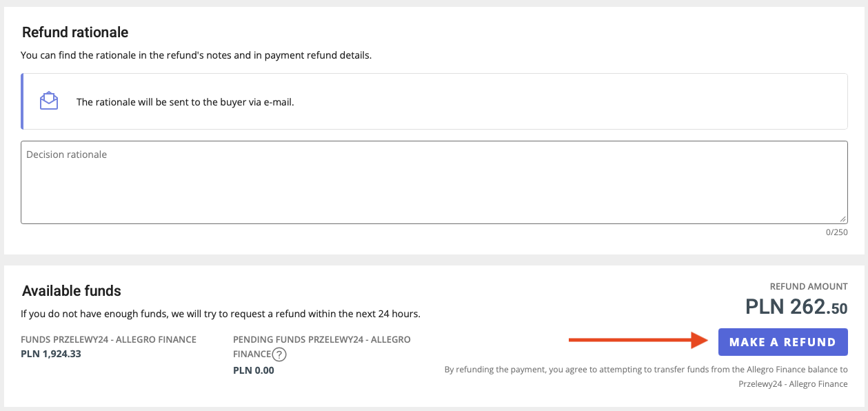This screenshot has height=411, width=868.
Task: Click the PLN 262.50 refund amount
Action: pyautogui.click(x=796, y=307)
